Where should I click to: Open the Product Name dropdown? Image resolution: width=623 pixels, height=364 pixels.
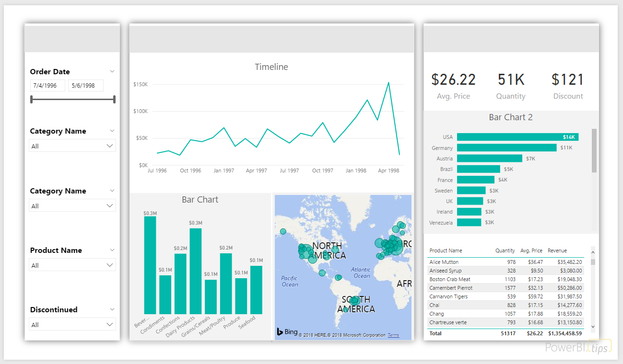tap(72, 265)
